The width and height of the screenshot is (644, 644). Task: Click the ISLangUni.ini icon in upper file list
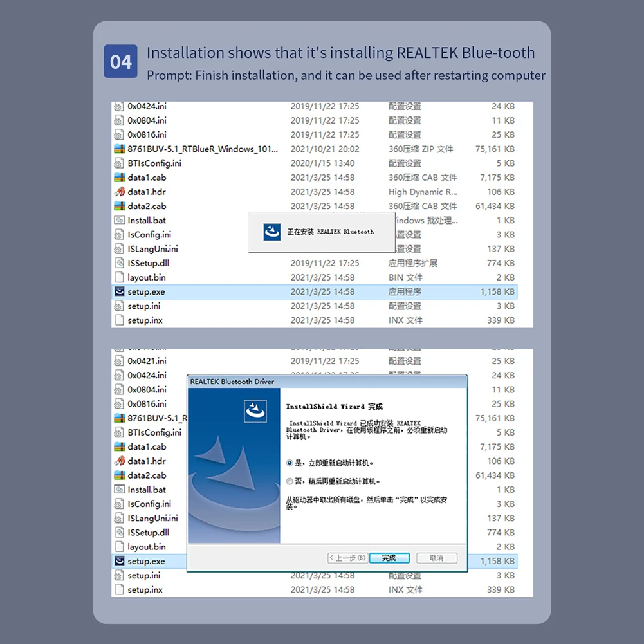point(119,249)
